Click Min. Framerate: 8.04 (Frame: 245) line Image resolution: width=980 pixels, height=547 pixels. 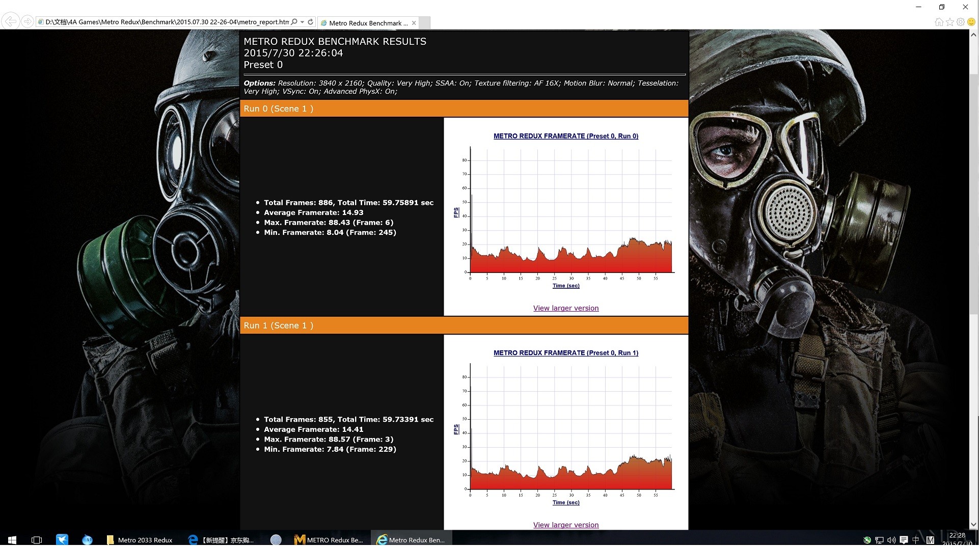330,233
